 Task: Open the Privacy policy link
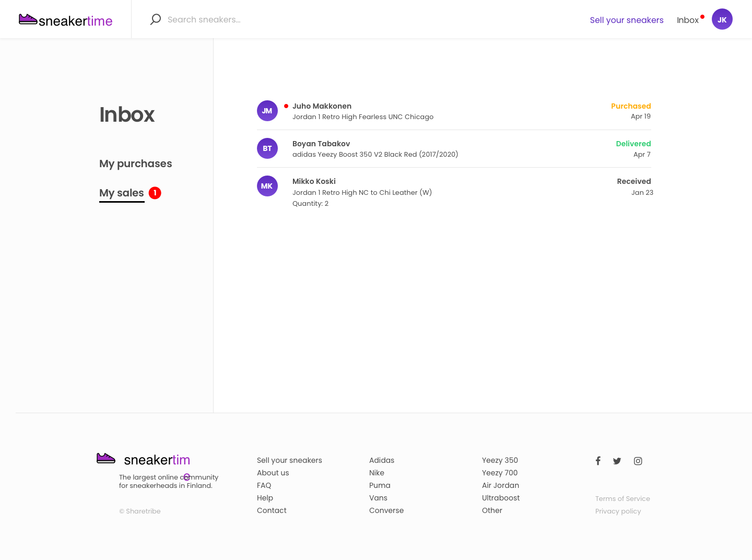[x=618, y=511]
